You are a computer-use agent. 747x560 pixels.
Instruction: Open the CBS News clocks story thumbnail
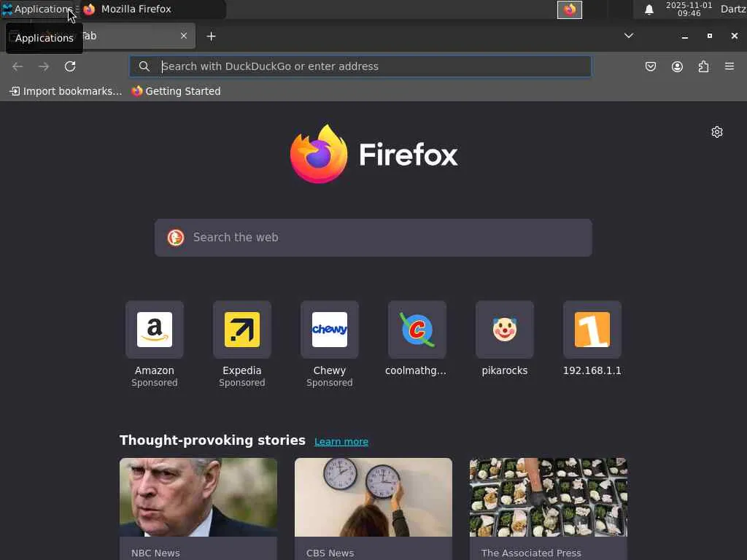(x=373, y=497)
